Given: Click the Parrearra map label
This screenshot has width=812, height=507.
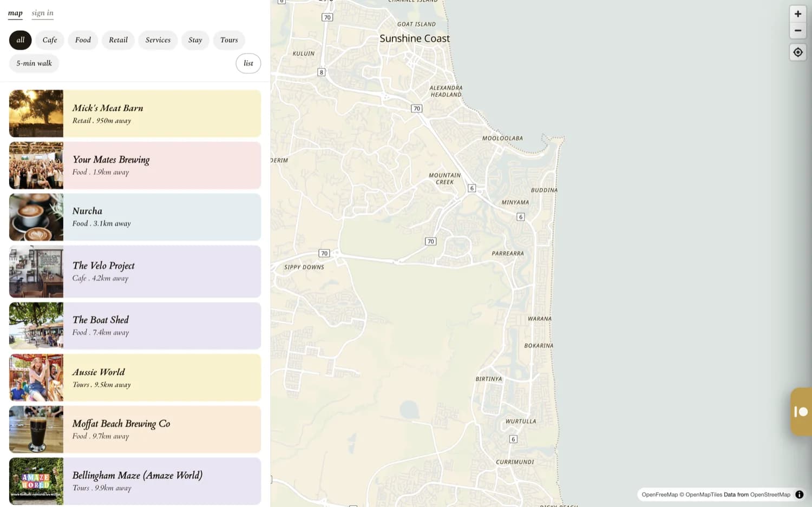Looking at the screenshot, I should click(x=508, y=253).
